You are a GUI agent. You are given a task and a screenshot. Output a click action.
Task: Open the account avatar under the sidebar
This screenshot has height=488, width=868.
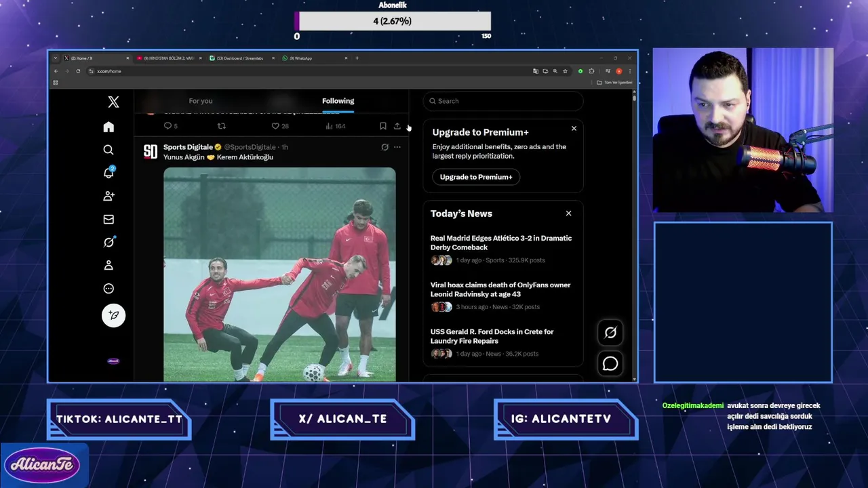[113, 361]
